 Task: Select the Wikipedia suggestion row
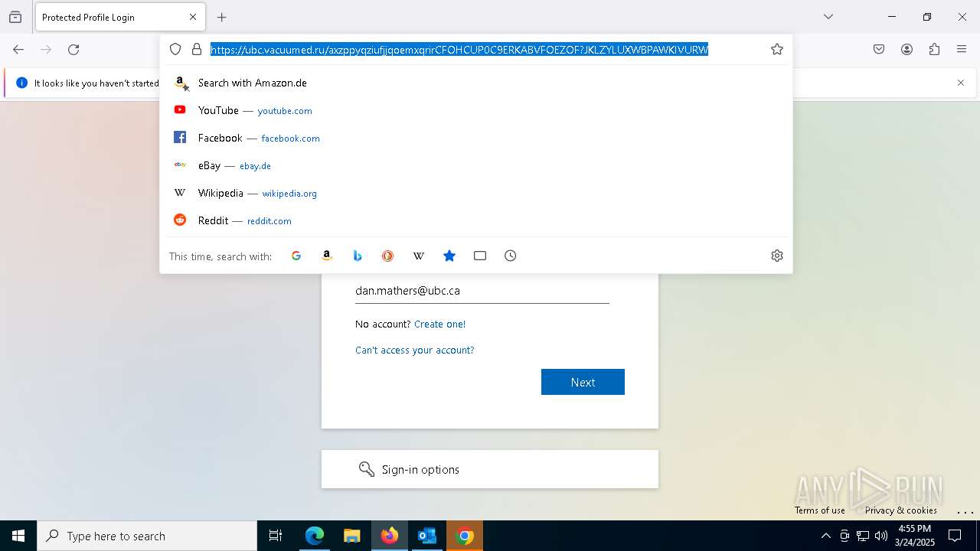(476, 193)
